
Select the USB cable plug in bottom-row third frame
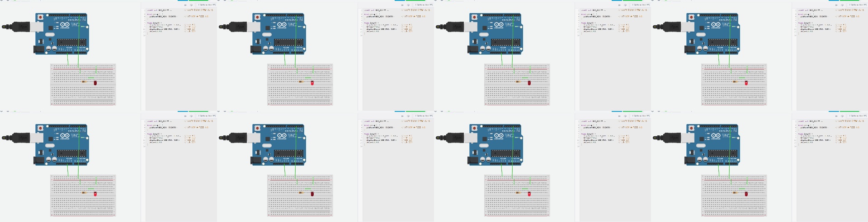(x=456, y=138)
